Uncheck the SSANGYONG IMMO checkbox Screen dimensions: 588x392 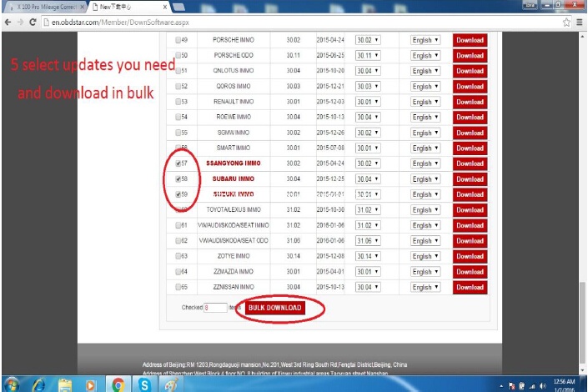click(x=178, y=163)
